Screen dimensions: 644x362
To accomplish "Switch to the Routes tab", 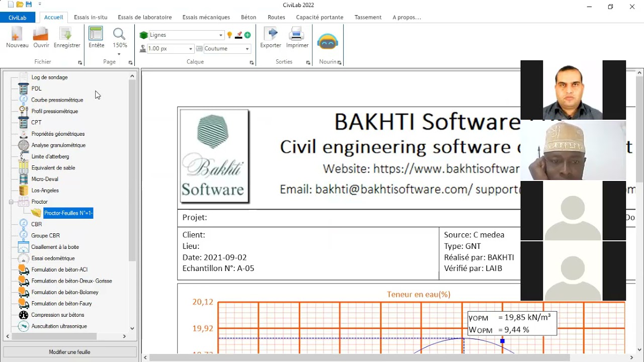I will pyautogui.click(x=276, y=17).
